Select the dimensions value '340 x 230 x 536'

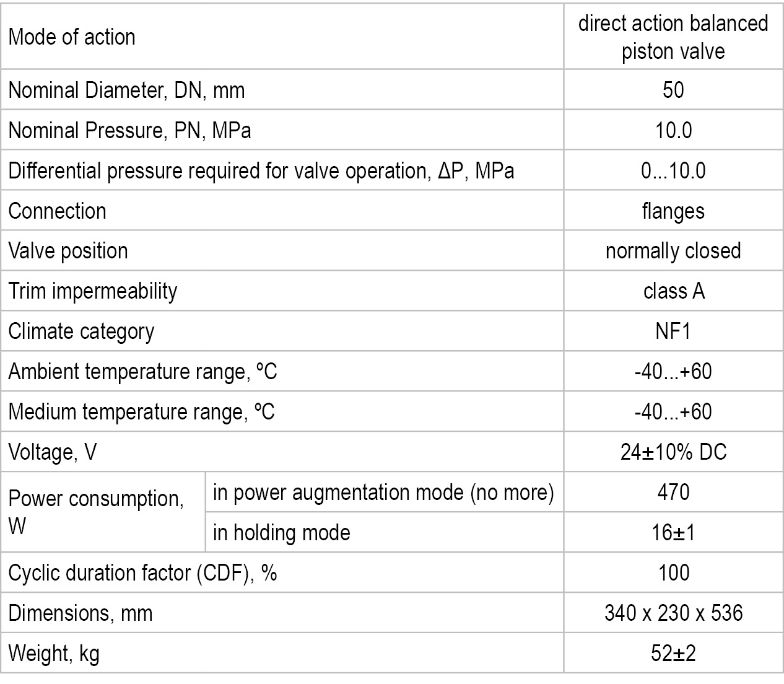click(x=673, y=613)
